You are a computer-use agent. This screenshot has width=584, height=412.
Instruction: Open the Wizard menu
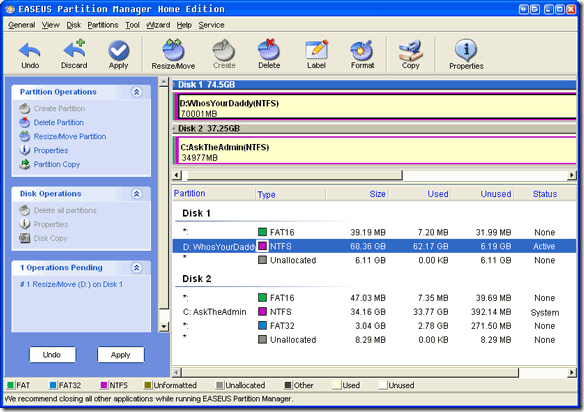[x=158, y=25]
